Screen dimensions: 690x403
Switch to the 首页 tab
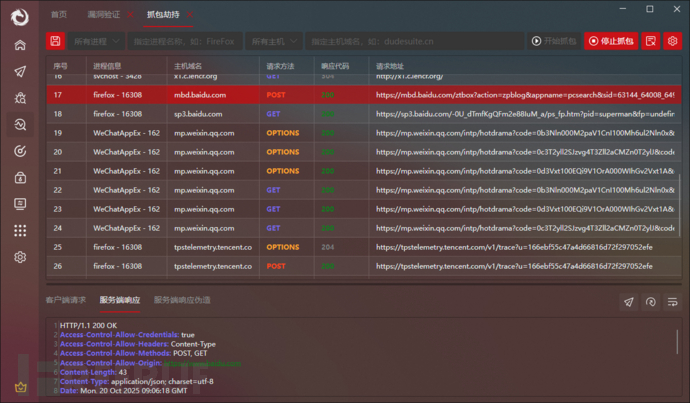pos(60,14)
